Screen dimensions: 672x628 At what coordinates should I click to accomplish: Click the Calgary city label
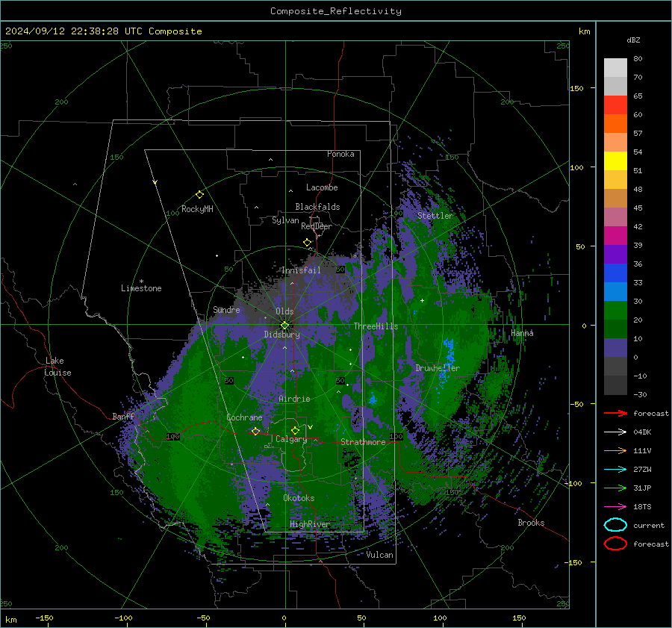pos(291,439)
